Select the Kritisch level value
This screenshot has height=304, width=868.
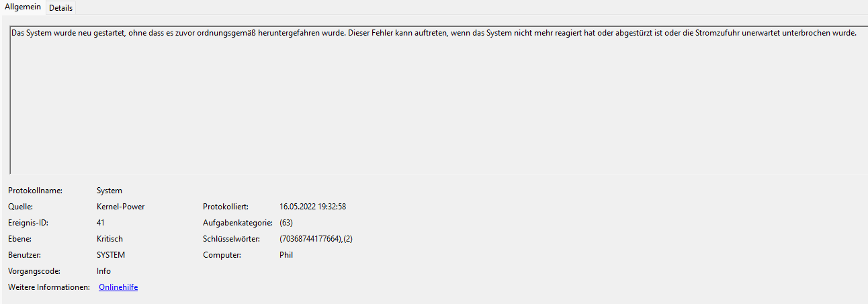coord(110,239)
